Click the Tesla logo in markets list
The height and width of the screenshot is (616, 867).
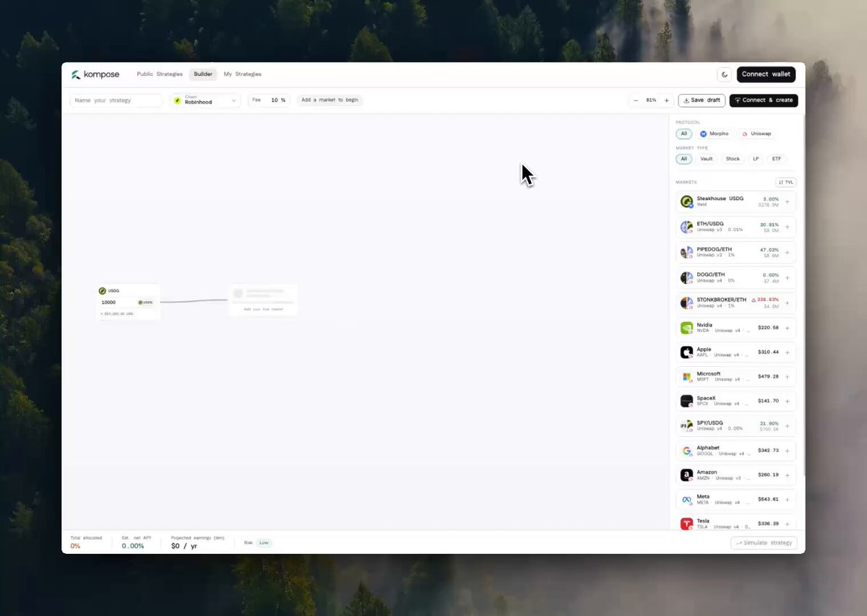coord(686,524)
